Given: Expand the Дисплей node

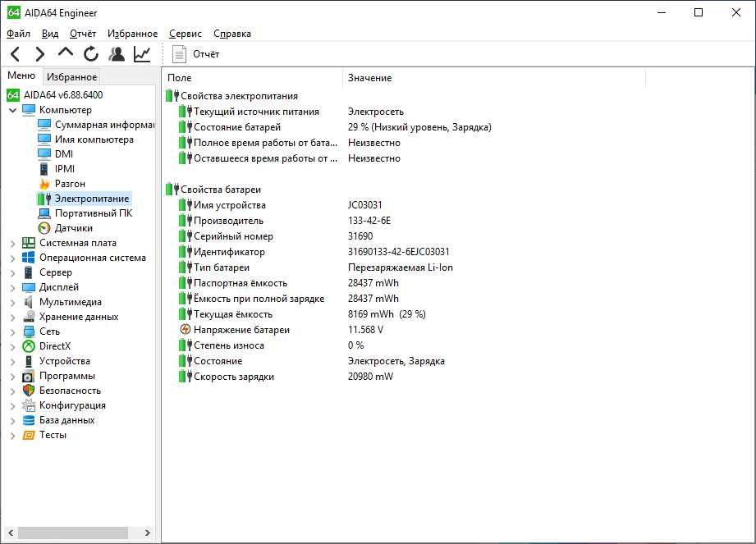Looking at the screenshot, I should tap(12, 288).
